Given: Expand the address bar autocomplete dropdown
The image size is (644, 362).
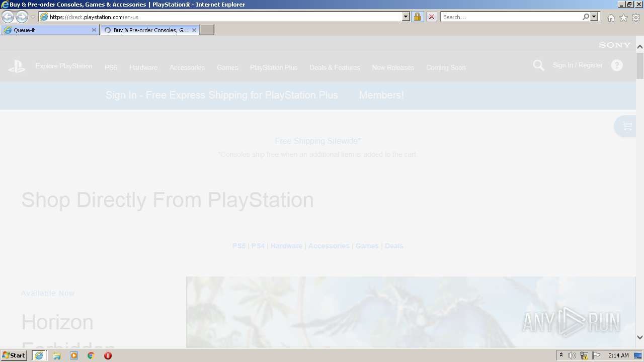Looking at the screenshot, I should click(x=406, y=17).
